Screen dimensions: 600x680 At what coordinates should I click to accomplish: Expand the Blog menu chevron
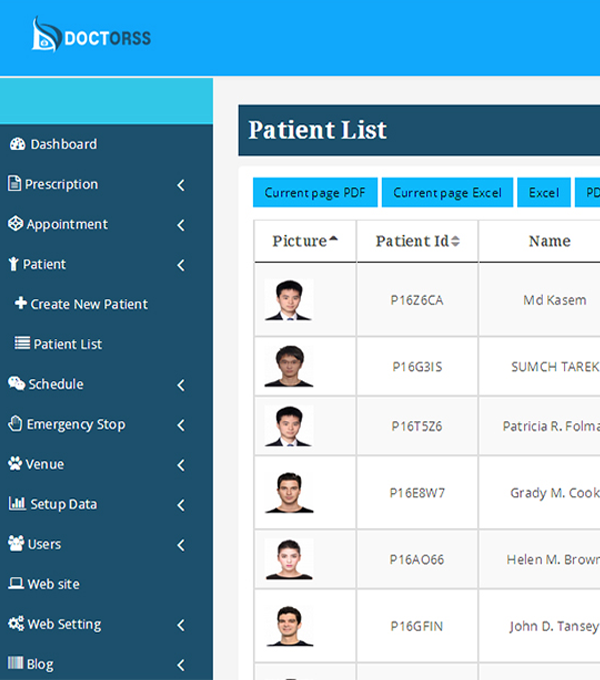[181, 665]
